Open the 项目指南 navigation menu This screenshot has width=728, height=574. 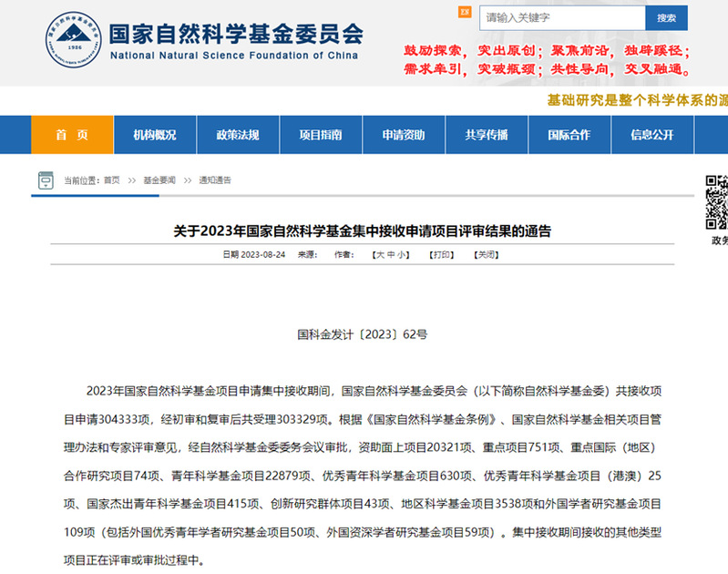tap(321, 135)
